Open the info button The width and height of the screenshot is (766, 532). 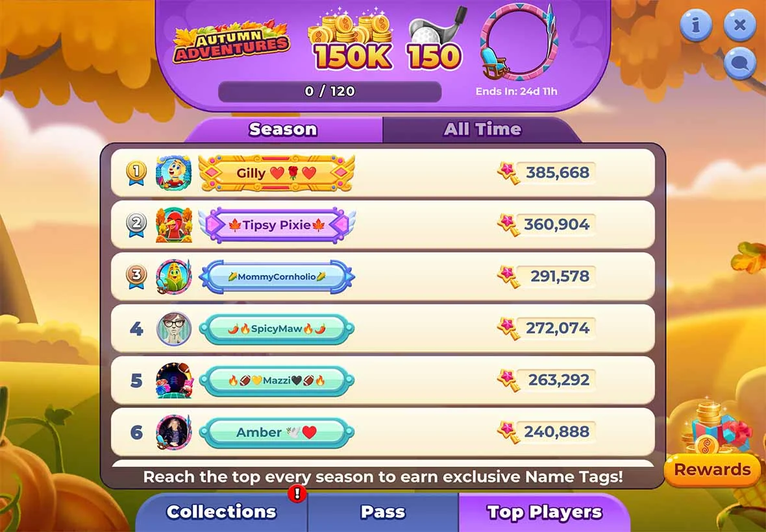coord(696,25)
